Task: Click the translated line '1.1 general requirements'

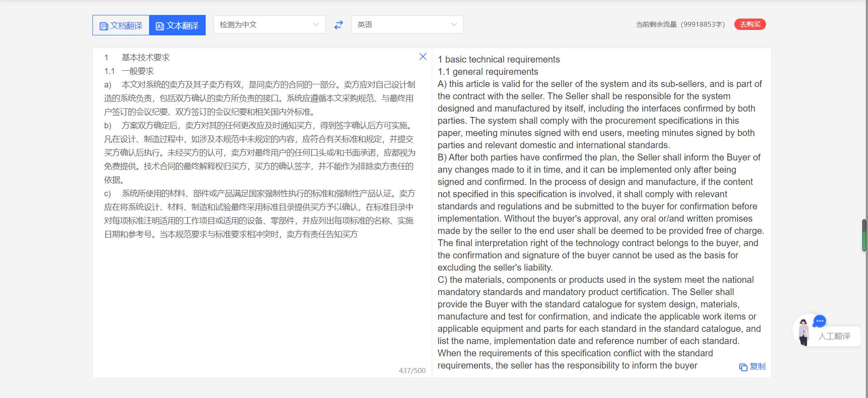Action: click(x=488, y=72)
